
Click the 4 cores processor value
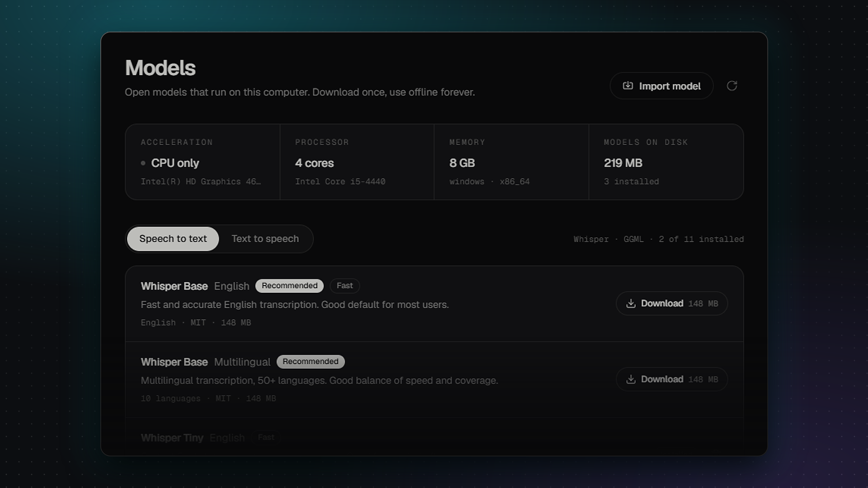tap(314, 163)
